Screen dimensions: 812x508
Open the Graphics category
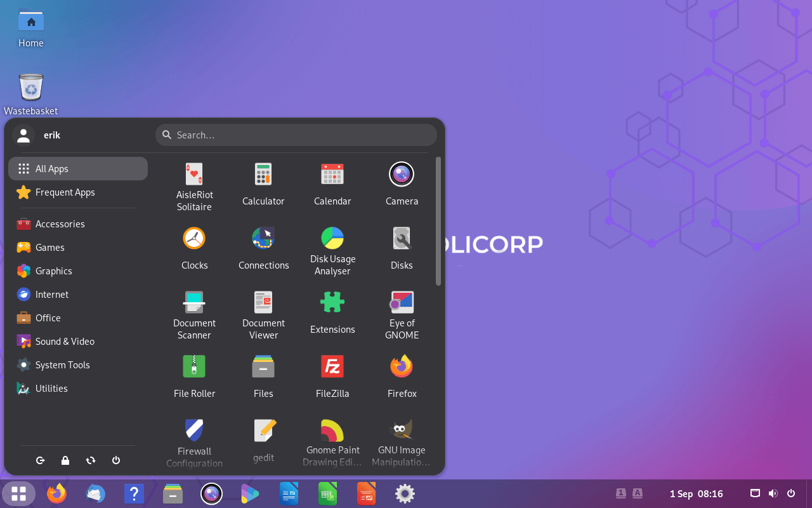[x=78, y=271]
